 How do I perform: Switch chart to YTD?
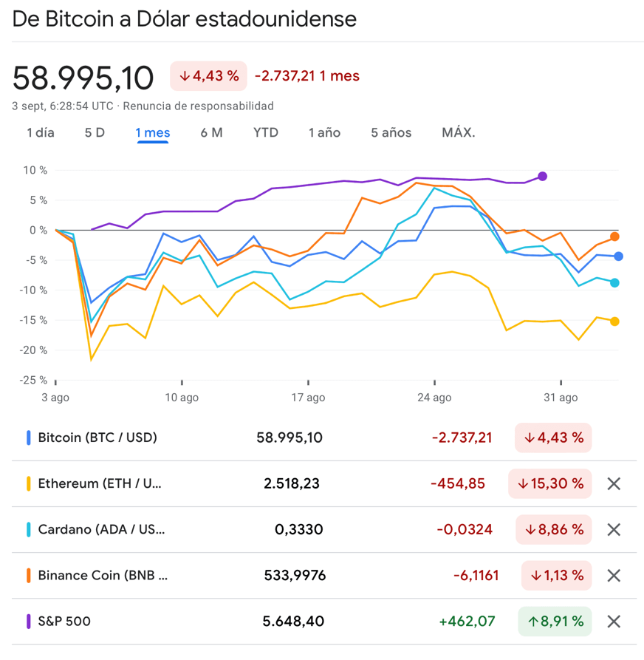coord(266,133)
